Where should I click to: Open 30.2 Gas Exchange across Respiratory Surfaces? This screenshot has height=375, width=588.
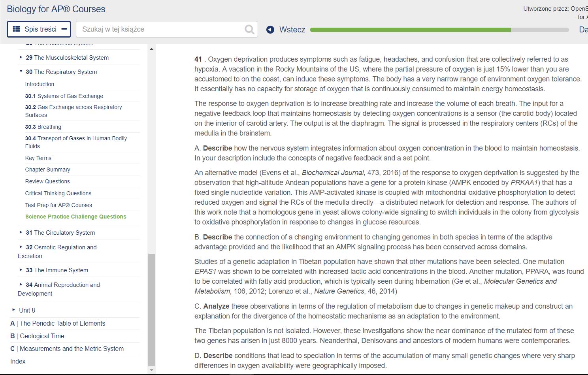pyautogui.click(x=73, y=111)
